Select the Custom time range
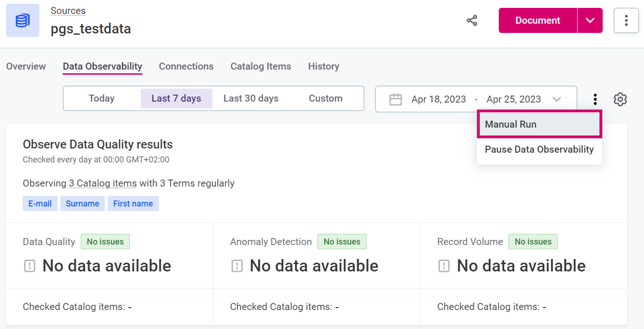 (325, 99)
